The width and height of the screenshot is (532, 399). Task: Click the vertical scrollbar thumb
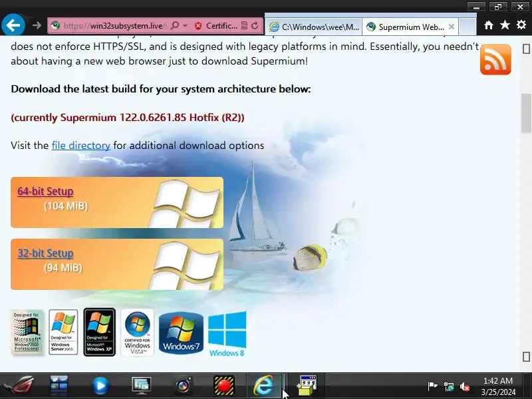click(x=526, y=113)
